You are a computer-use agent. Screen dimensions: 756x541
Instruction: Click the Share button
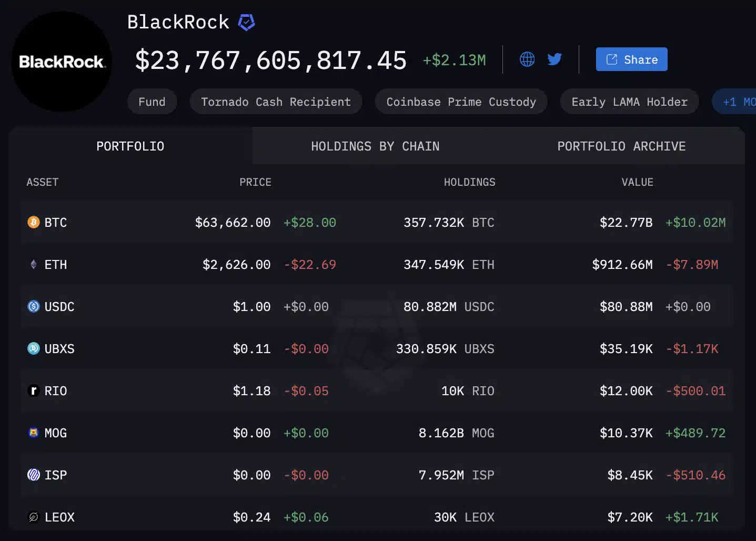pos(631,59)
